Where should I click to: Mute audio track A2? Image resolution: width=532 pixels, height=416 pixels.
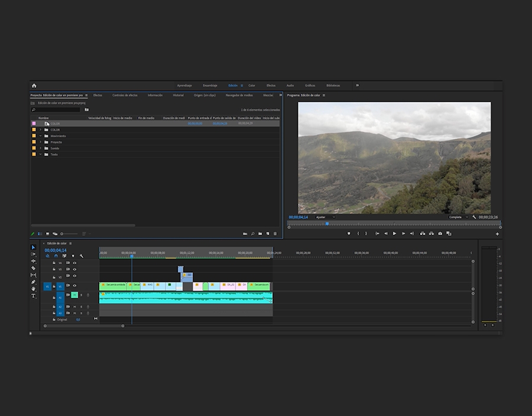click(x=74, y=307)
